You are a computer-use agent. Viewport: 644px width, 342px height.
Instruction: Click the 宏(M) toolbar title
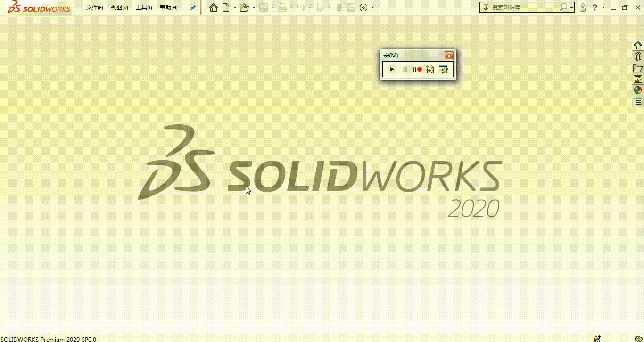pos(391,56)
